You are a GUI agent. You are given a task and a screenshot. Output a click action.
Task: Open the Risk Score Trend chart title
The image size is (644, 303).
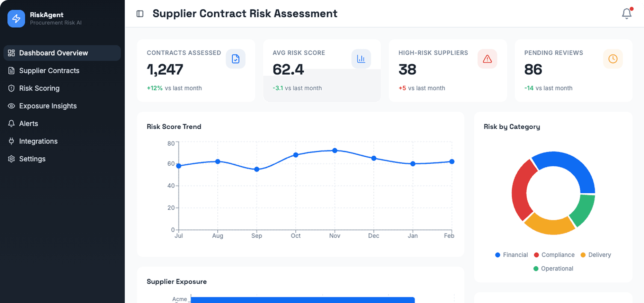tap(174, 127)
